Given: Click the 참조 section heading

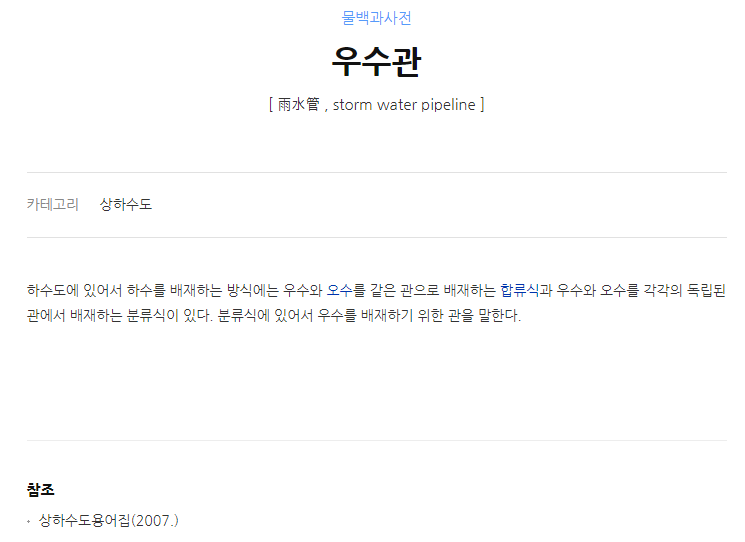Looking at the screenshot, I should [41, 490].
